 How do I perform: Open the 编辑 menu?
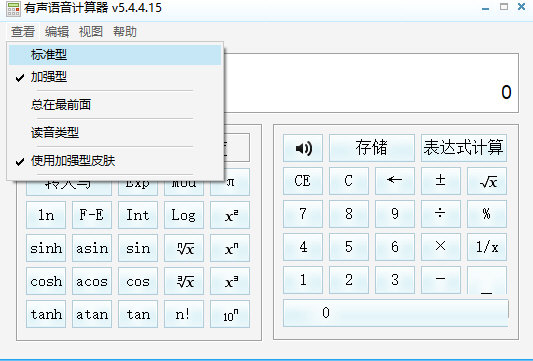57,32
